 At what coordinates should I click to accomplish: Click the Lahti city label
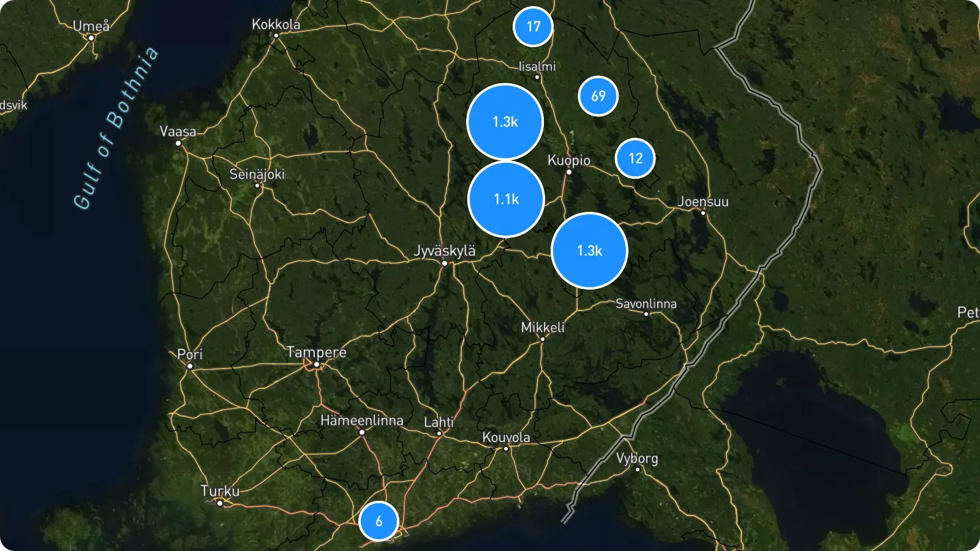point(439,422)
